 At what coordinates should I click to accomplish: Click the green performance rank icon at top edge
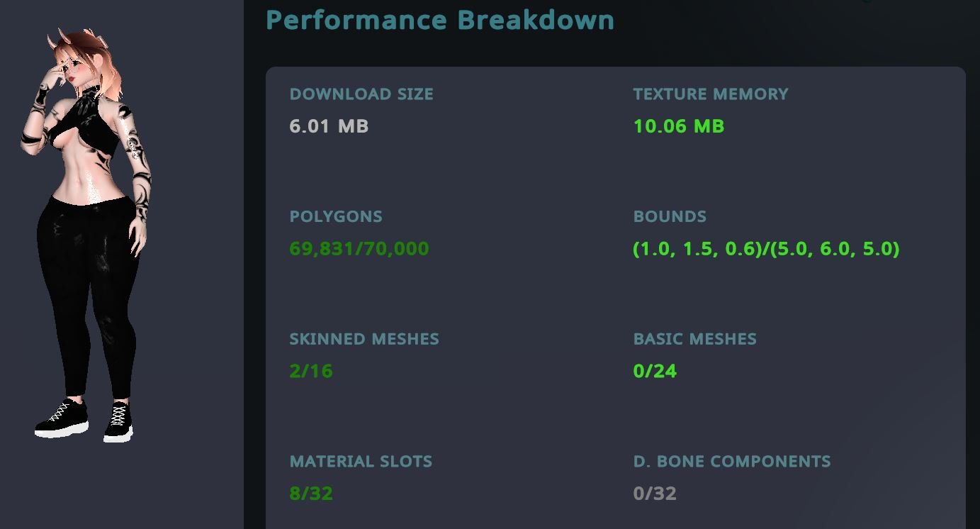(x=866, y=3)
